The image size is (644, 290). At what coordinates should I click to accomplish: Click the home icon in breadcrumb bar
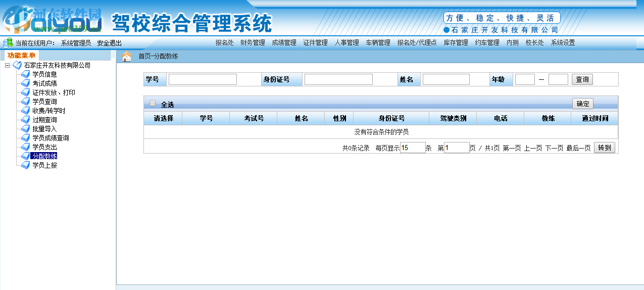(x=127, y=56)
